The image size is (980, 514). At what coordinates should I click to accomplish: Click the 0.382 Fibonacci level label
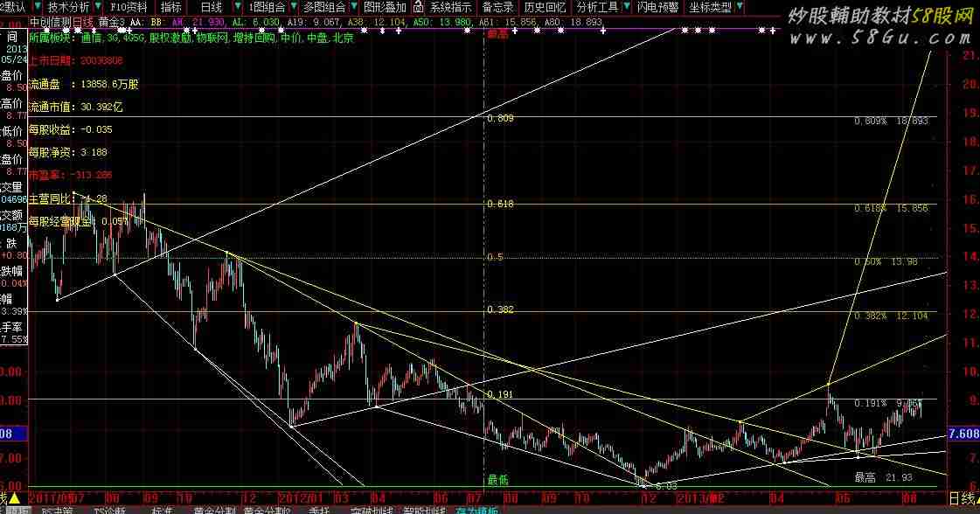pos(501,309)
